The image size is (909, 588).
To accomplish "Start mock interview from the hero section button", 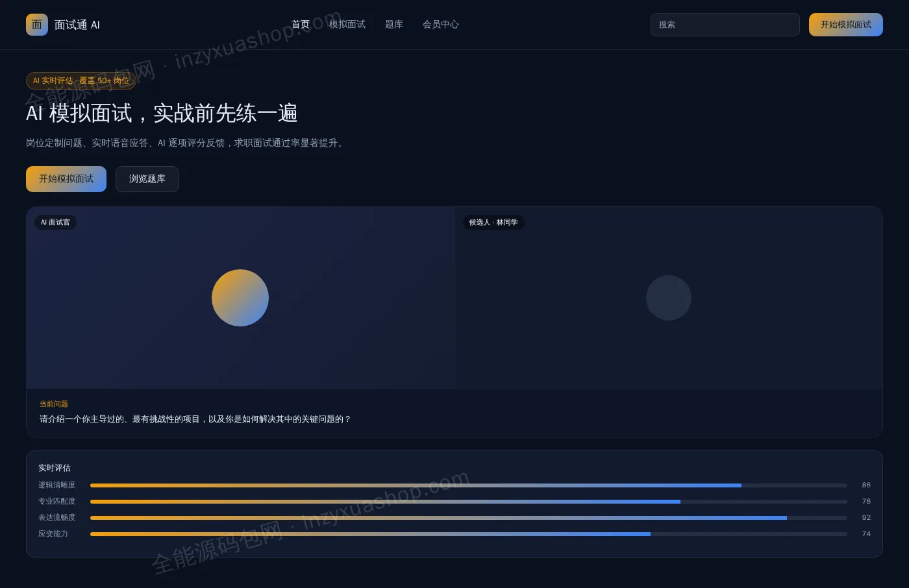I will click(66, 179).
